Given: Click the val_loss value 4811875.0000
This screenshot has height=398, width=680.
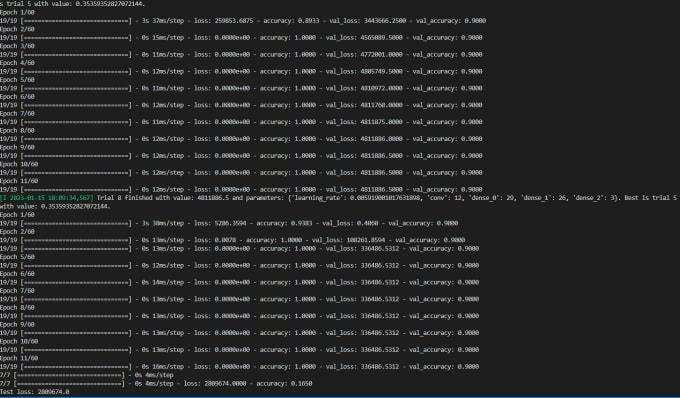Looking at the screenshot, I should (382, 122).
